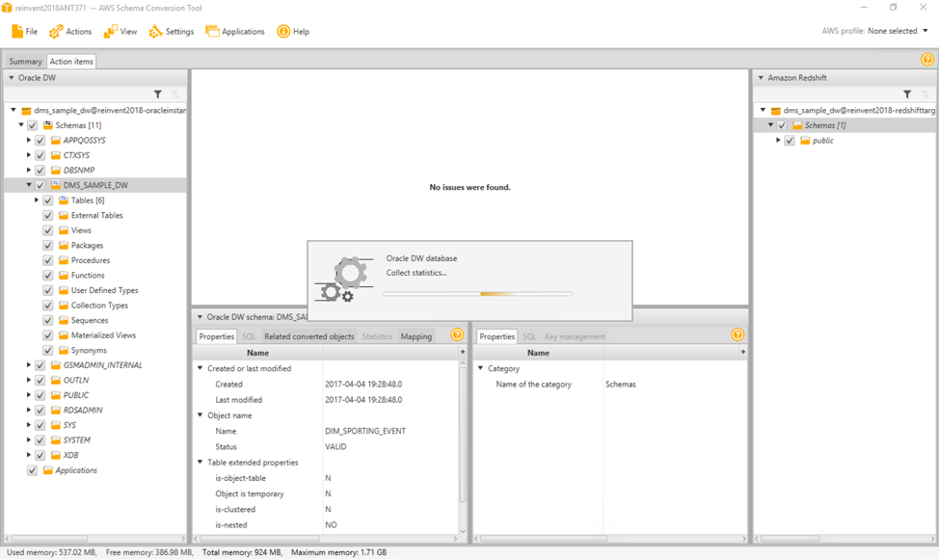939x560 pixels.
Task: Select the User Defined Types folder icon
Action: click(64, 290)
